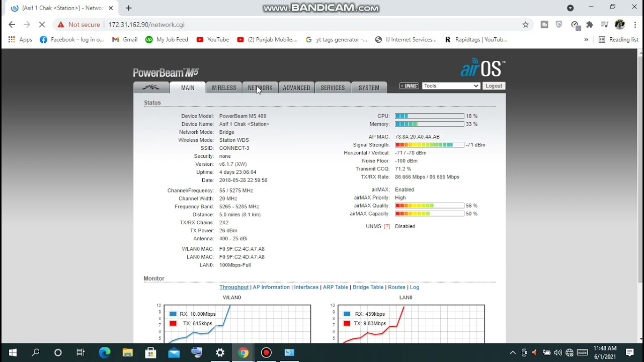
Task: Go back in browser history
Action: click(x=12, y=25)
